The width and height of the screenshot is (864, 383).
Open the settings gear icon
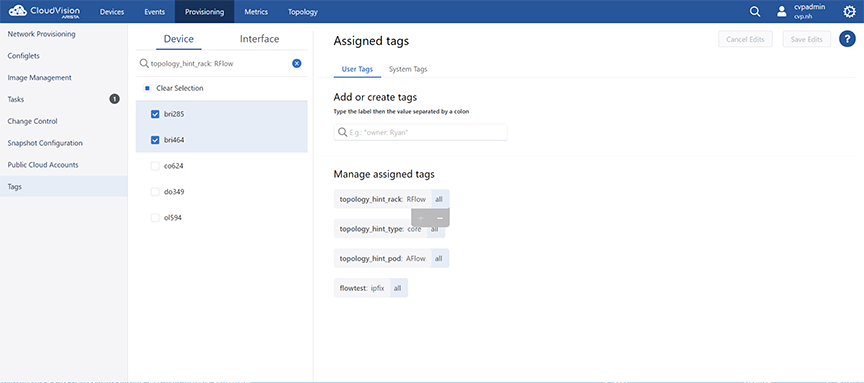849,12
